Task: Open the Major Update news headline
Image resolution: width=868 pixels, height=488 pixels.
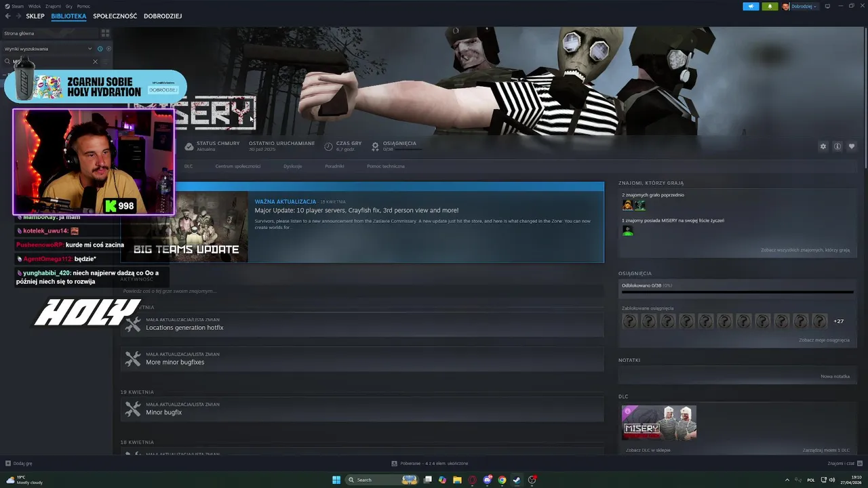Action: coord(357,211)
